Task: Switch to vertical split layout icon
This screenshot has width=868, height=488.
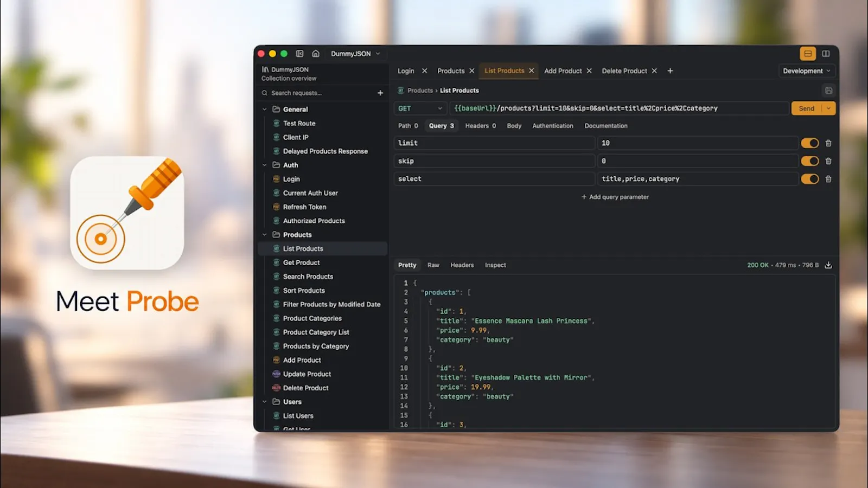Action: (x=826, y=54)
